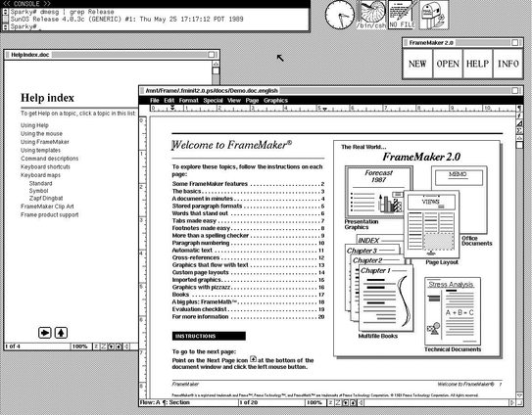The height and width of the screenshot is (415, 532).
Task: Click horizontal scroll right arrow in Demo window
Action: (x=512, y=403)
